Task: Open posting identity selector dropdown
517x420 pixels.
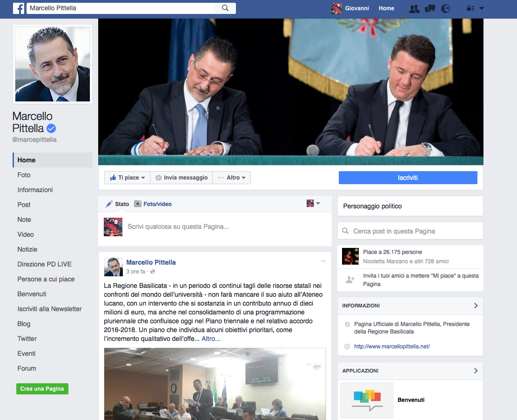Action: (313, 203)
